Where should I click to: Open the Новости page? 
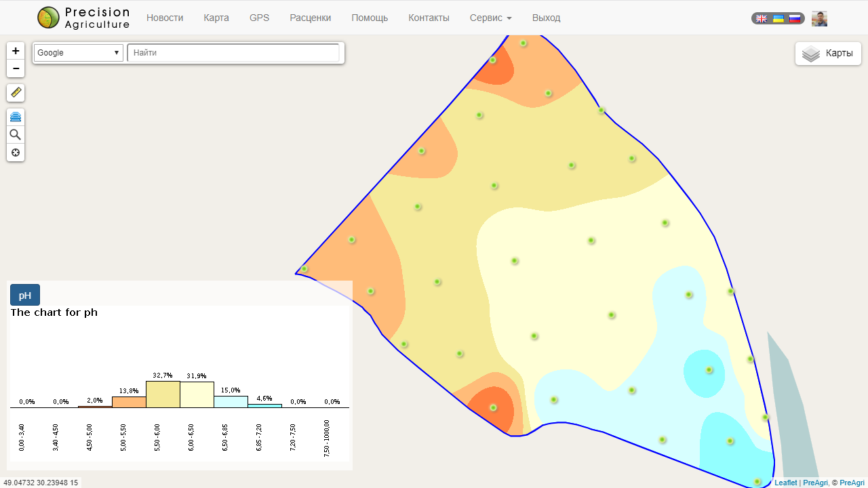[165, 18]
